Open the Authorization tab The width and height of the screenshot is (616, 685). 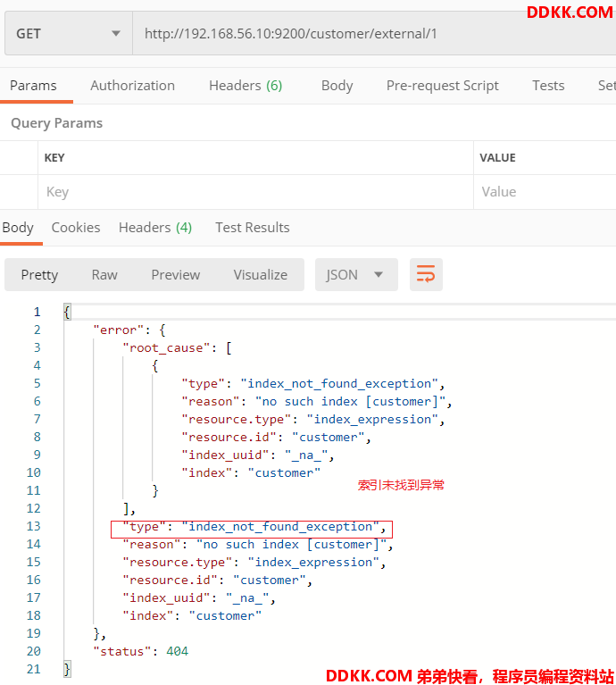pyautogui.click(x=133, y=86)
